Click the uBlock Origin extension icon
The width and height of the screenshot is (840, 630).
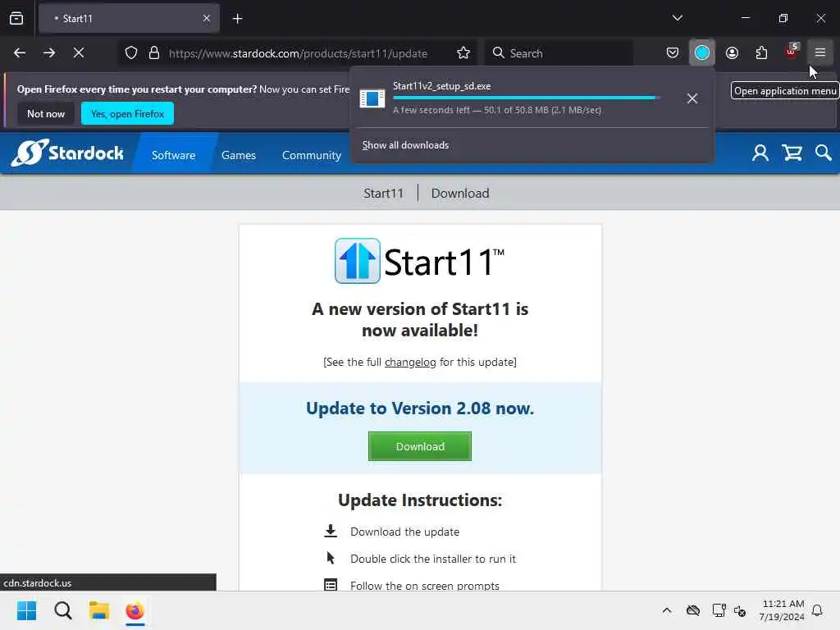[x=792, y=52]
